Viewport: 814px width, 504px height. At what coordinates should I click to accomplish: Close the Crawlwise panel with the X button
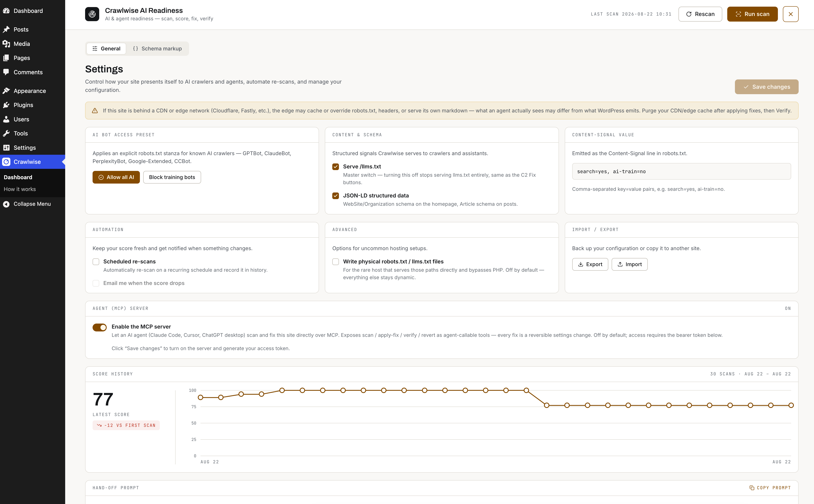pos(790,14)
